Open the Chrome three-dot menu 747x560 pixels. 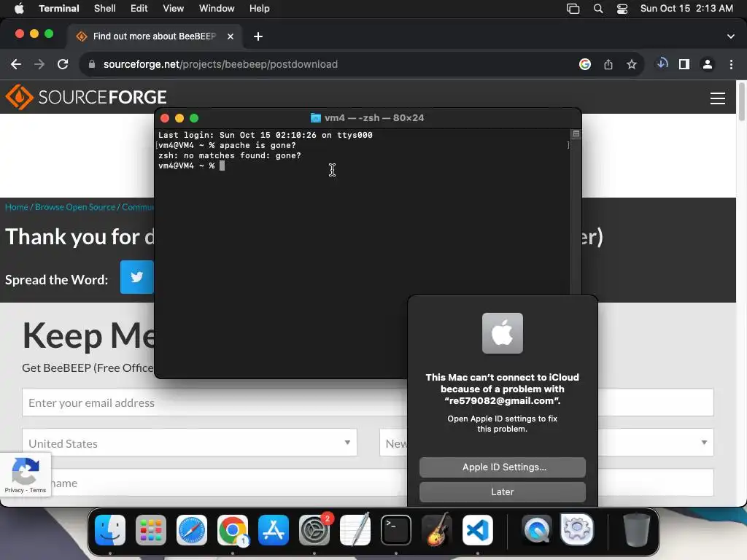731,64
